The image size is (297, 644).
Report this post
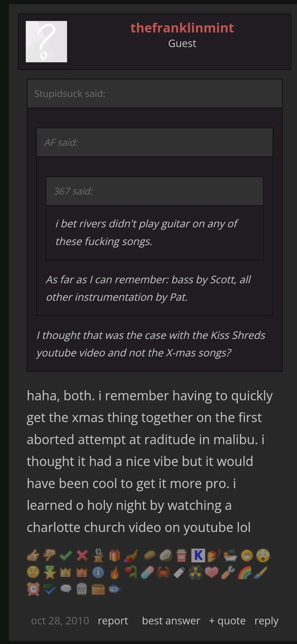pos(113,621)
